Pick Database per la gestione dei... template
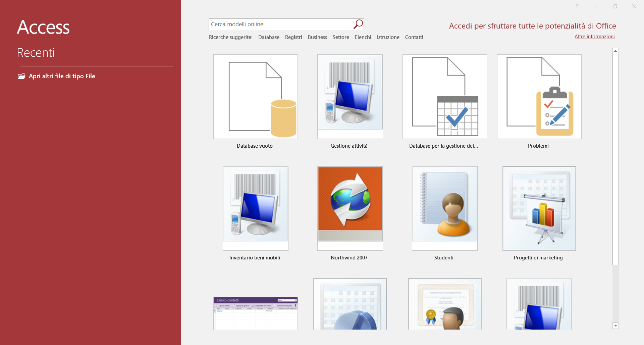The height and width of the screenshot is (345, 644). click(444, 97)
